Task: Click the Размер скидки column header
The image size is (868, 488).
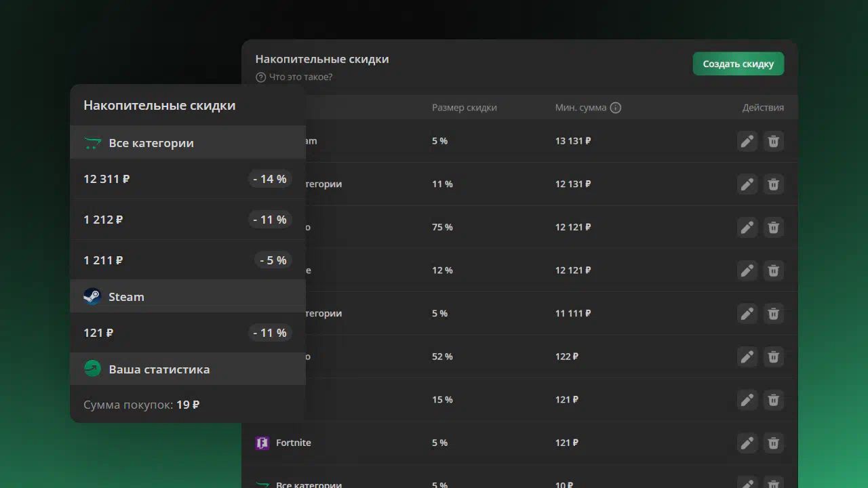Action: coord(464,108)
